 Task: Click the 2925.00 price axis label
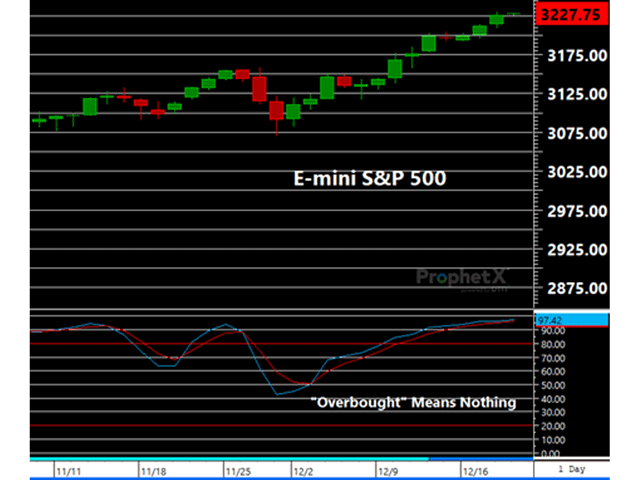pos(577,250)
